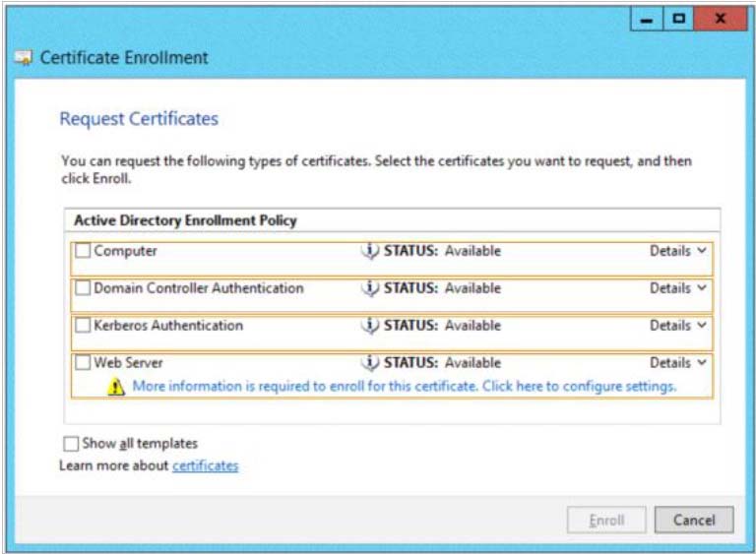The image size is (756, 554).
Task: Click the Cancel button
Action: (694, 520)
